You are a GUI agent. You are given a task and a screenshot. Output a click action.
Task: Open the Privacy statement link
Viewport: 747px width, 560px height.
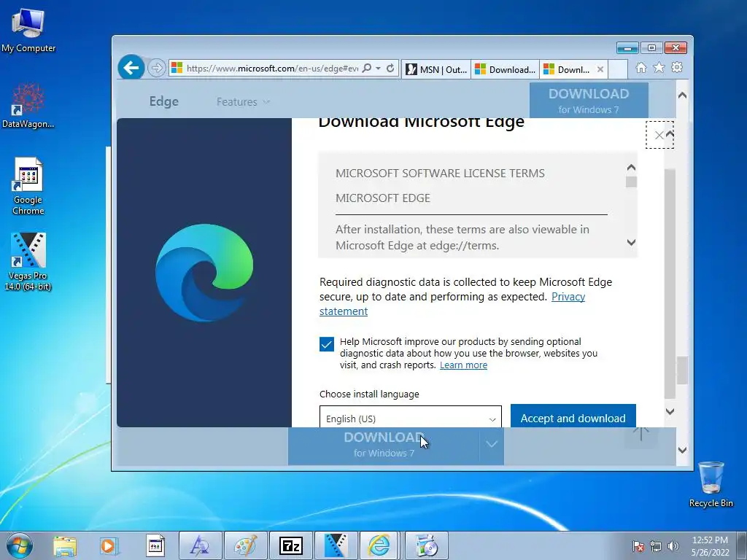pos(452,304)
